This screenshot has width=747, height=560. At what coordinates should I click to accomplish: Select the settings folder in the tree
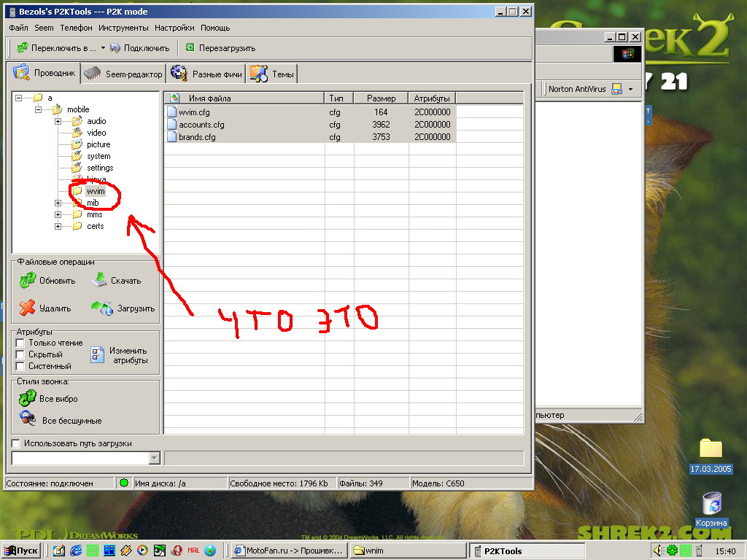click(100, 168)
